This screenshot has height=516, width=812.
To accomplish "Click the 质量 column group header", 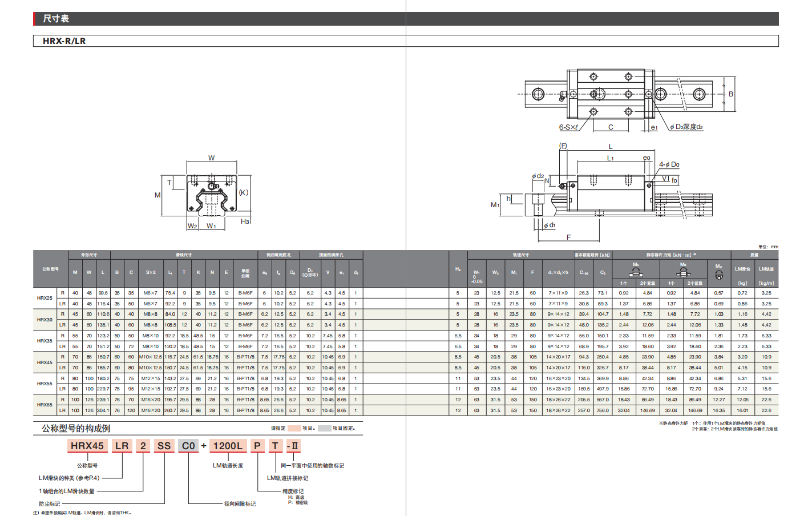I will pyautogui.click(x=754, y=255).
